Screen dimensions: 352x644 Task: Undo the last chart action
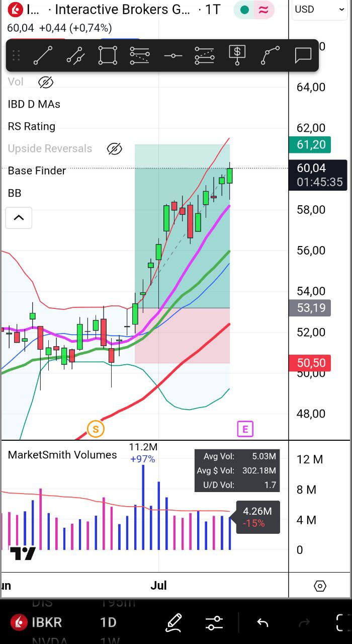click(x=262, y=623)
